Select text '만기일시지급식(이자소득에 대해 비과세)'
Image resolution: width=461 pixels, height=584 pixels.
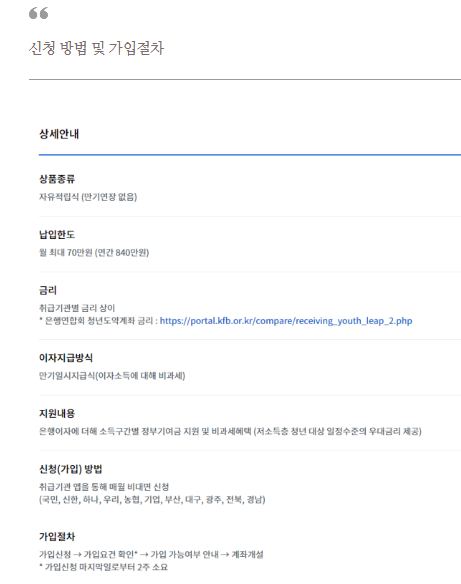[x=112, y=375]
